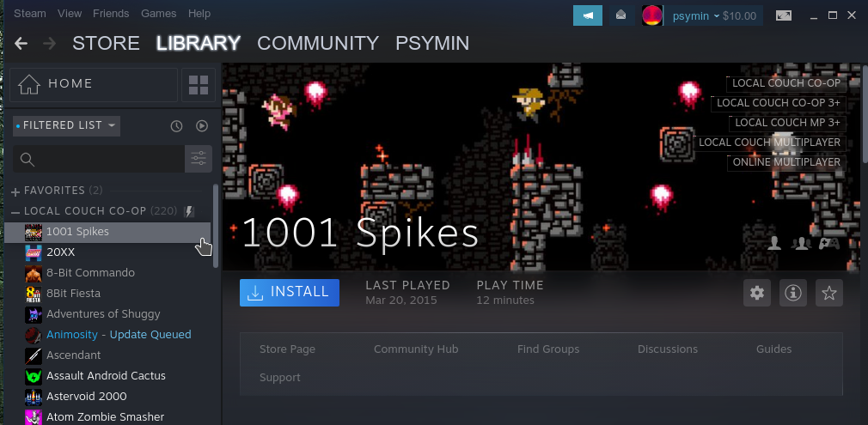Switch to the Community tab

click(318, 43)
